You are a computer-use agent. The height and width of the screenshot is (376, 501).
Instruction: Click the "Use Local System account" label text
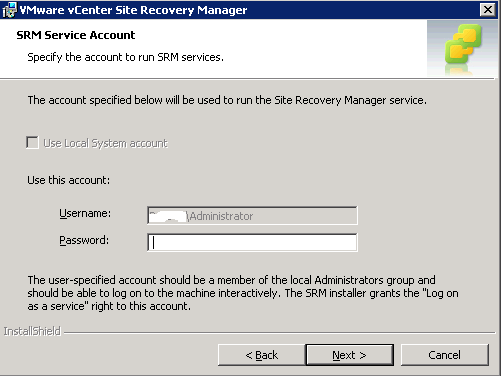click(x=105, y=143)
